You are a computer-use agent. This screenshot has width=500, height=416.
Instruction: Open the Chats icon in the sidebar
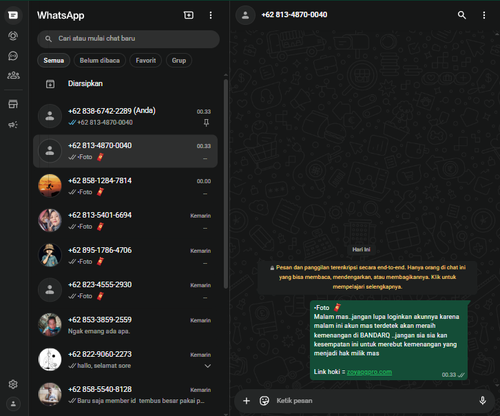pos(13,15)
